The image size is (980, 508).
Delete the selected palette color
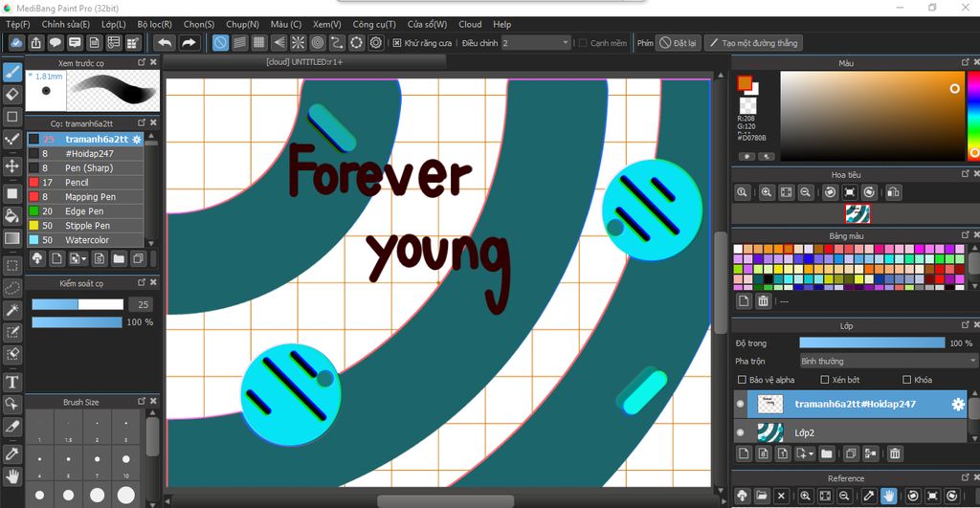pyautogui.click(x=763, y=301)
